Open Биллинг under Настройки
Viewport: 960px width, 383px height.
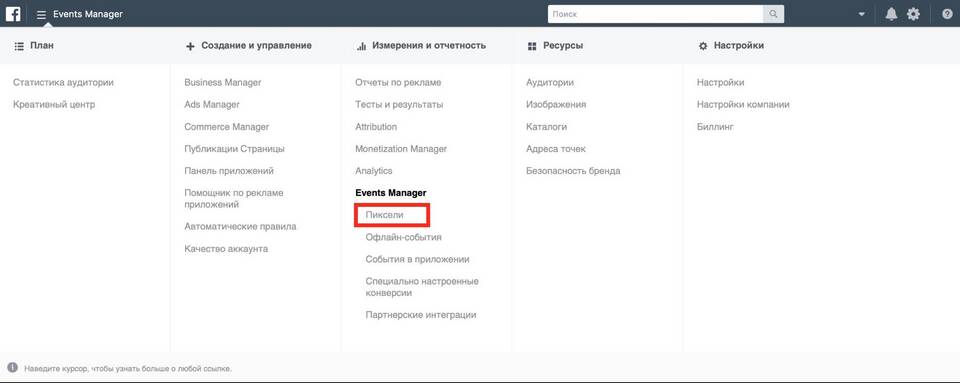pyautogui.click(x=715, y=127)
